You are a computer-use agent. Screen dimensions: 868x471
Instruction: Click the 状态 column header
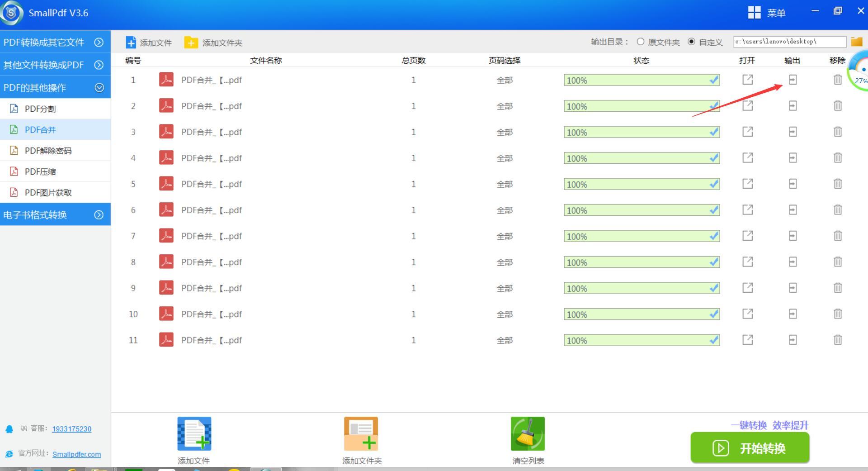(x=642, y=60)
